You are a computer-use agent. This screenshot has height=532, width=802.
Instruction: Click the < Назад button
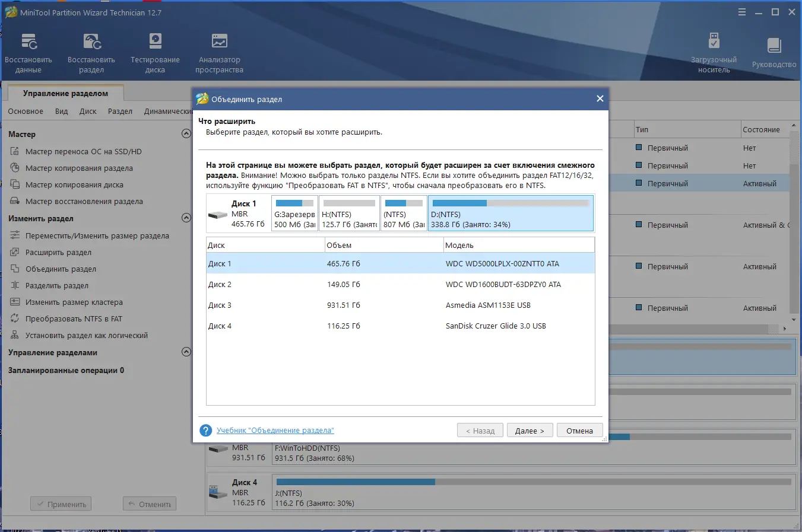click(x=480, y=431)
